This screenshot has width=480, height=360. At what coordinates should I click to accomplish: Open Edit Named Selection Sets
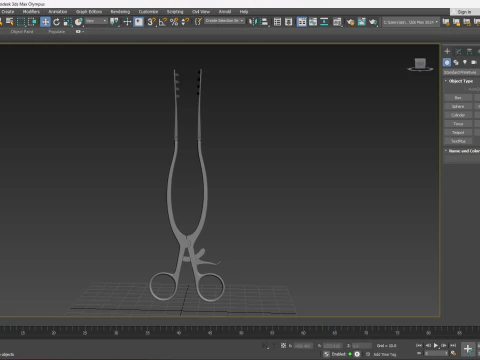[x=198, y=22]
